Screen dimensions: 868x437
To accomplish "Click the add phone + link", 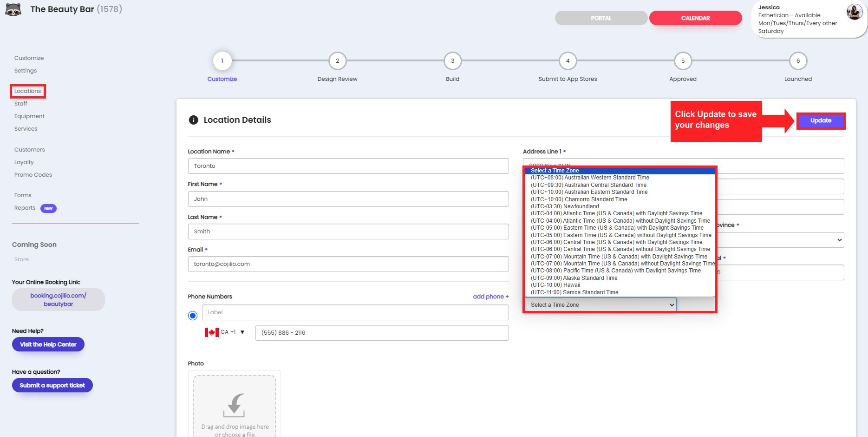I will tap(490, 297).
